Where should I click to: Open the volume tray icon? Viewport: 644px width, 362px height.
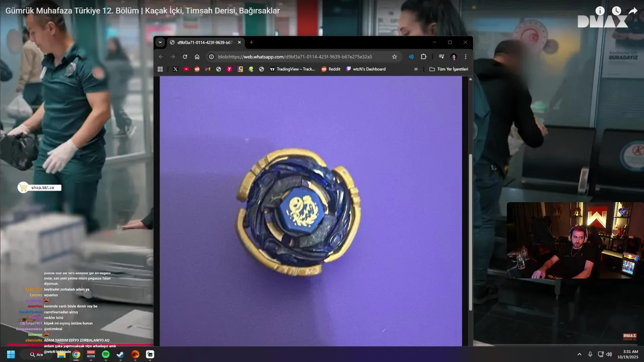[609, 354]
